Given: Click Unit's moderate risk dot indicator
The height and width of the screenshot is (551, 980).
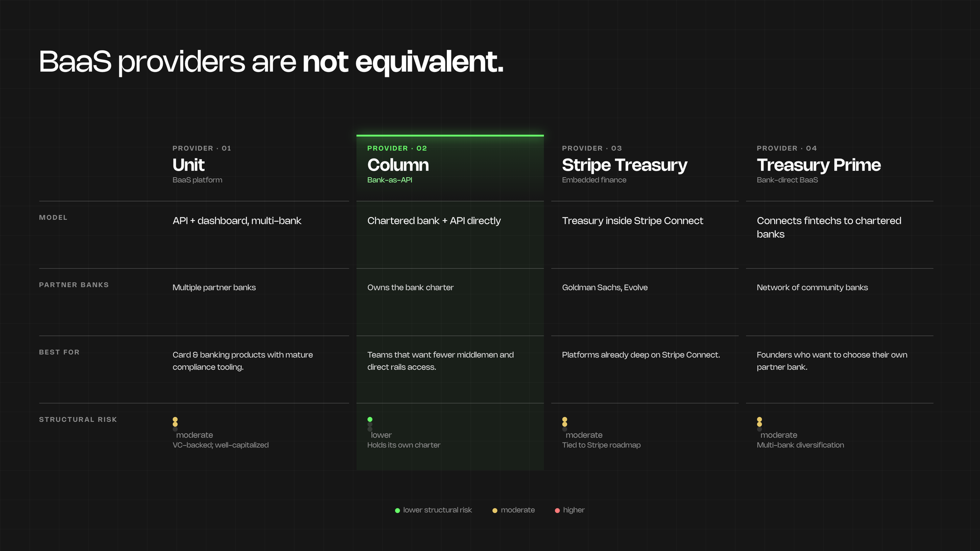Looking at the screenshot, I should (x=175, y=422).
